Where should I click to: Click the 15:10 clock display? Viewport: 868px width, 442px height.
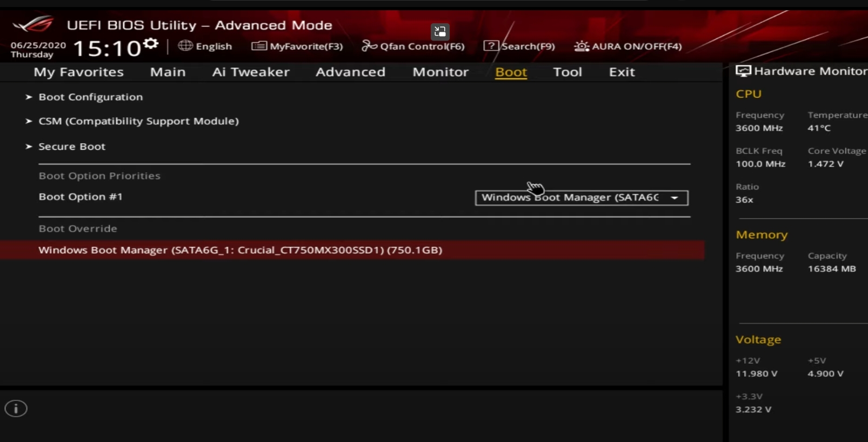coord(107,49)
